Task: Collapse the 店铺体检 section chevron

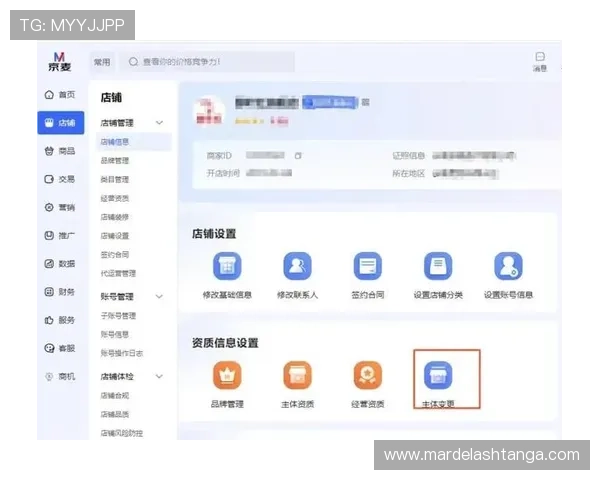Action: [159, 377]
